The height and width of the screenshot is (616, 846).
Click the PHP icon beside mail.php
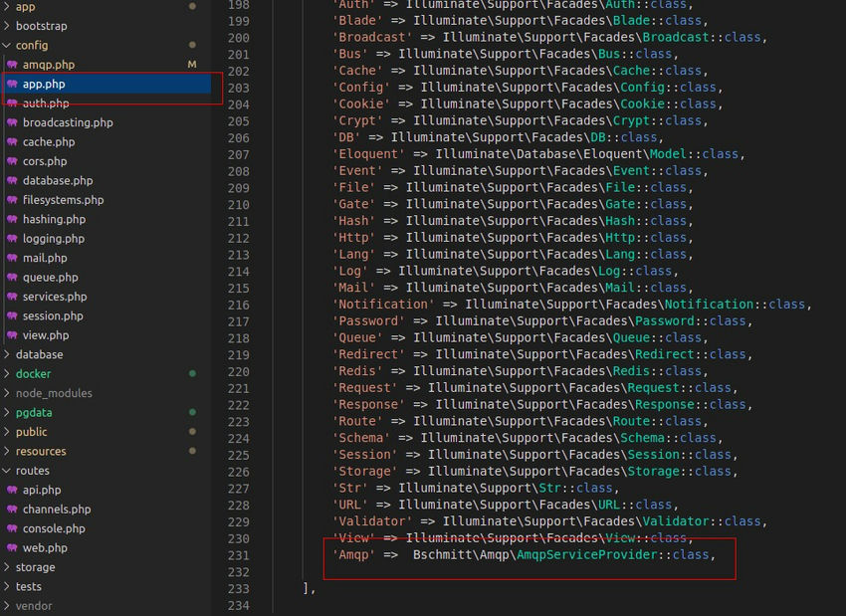(12, 258)
